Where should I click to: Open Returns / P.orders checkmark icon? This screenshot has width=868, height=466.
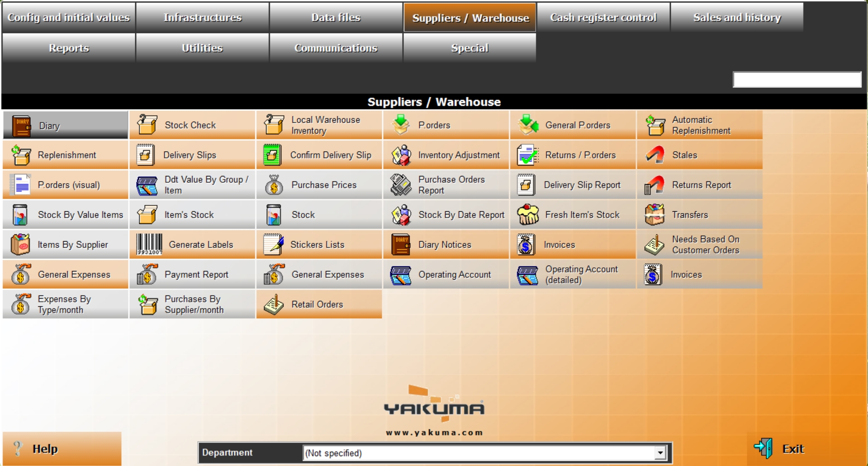tap(527, 155)
